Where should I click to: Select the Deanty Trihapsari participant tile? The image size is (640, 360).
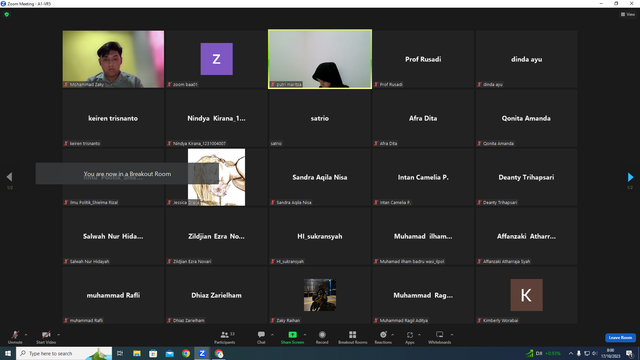pos(526,177)
